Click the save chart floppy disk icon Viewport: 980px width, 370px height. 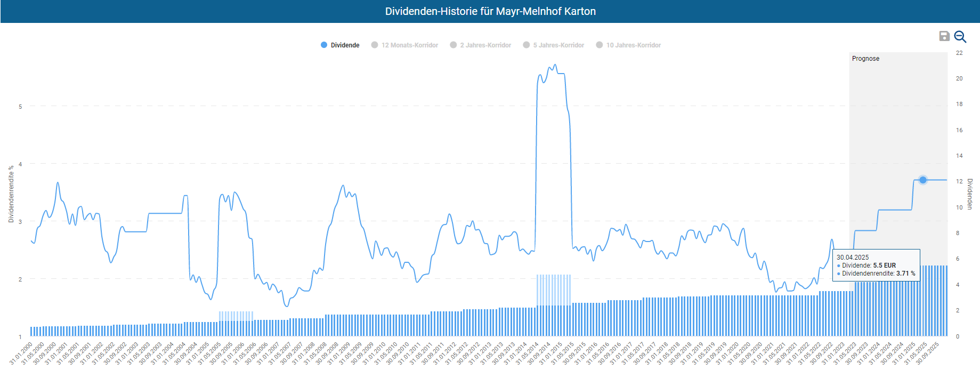(944, 36)
